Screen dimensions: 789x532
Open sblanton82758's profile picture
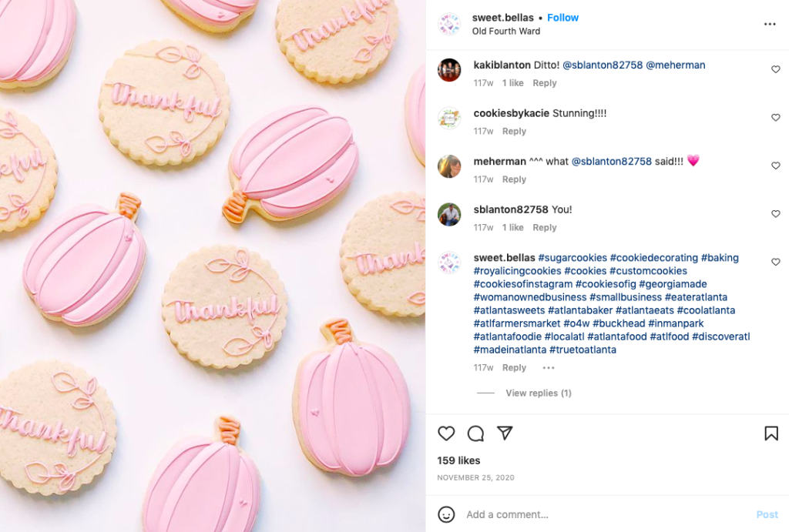449,214
